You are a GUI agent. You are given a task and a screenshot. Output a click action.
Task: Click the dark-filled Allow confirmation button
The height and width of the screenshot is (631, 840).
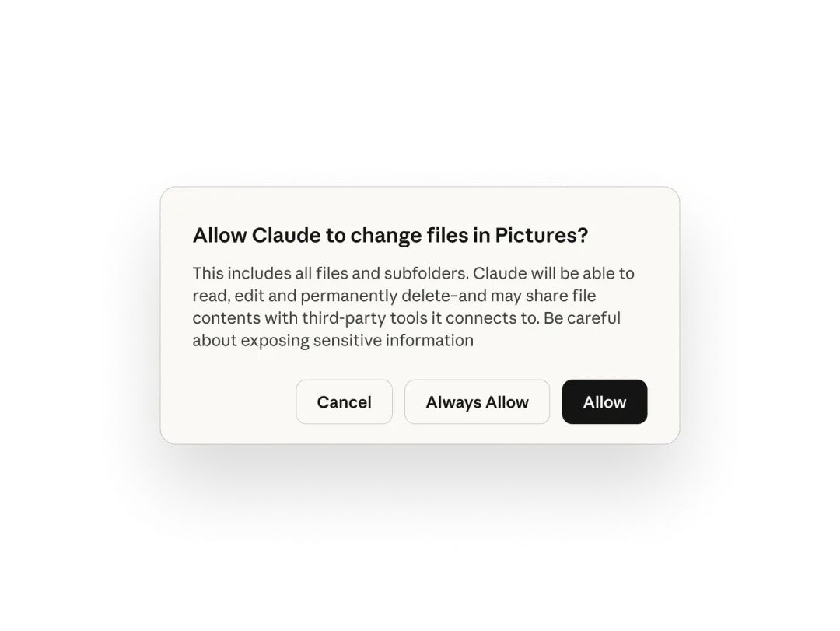pos(604,402)
